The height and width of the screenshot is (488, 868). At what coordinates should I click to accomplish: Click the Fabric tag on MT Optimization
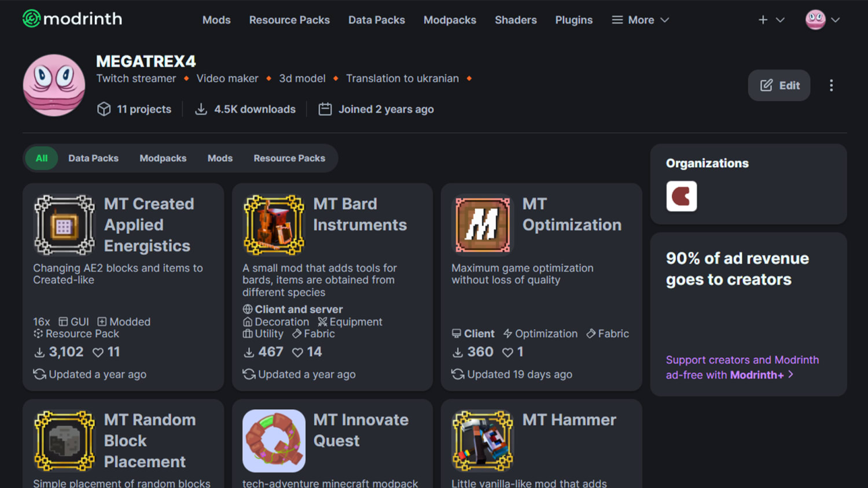coord(608,334)
